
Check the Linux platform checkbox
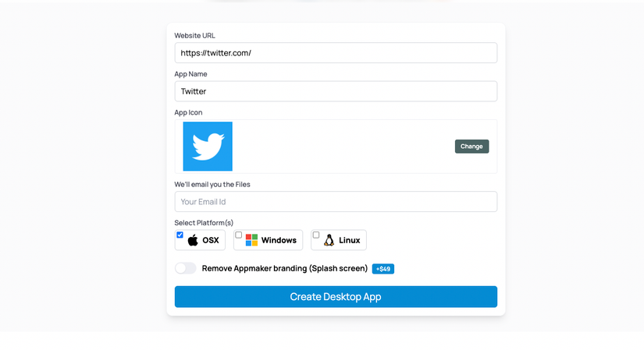coord(316,235)
